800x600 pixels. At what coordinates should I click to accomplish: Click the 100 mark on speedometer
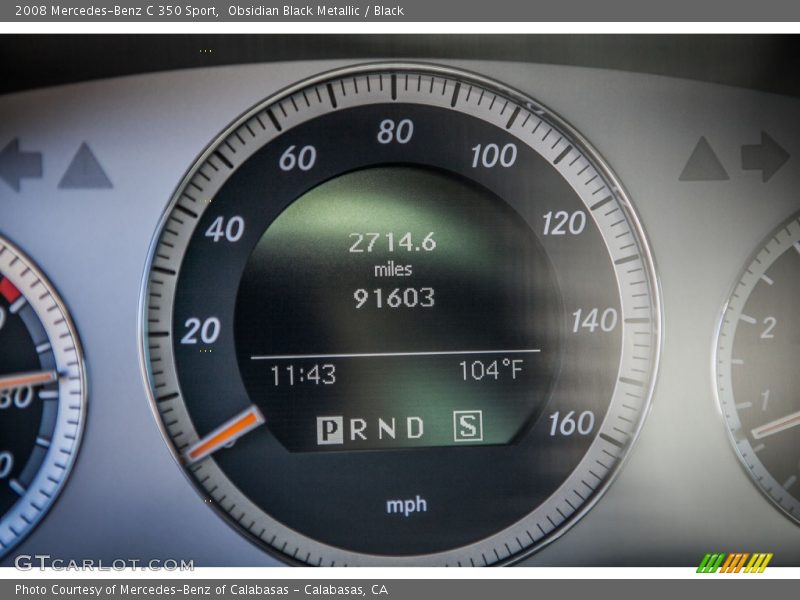pos(494,156)
